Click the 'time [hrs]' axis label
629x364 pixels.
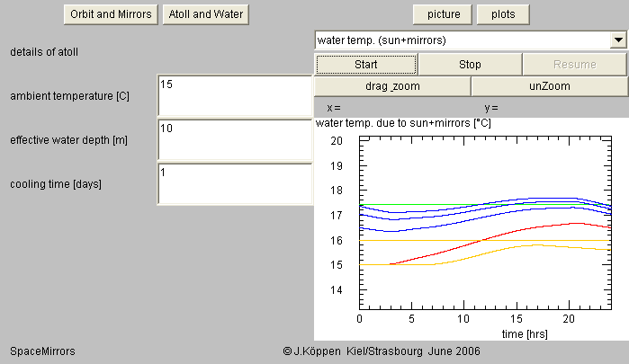pyautogui.click(x=525, y=333)
